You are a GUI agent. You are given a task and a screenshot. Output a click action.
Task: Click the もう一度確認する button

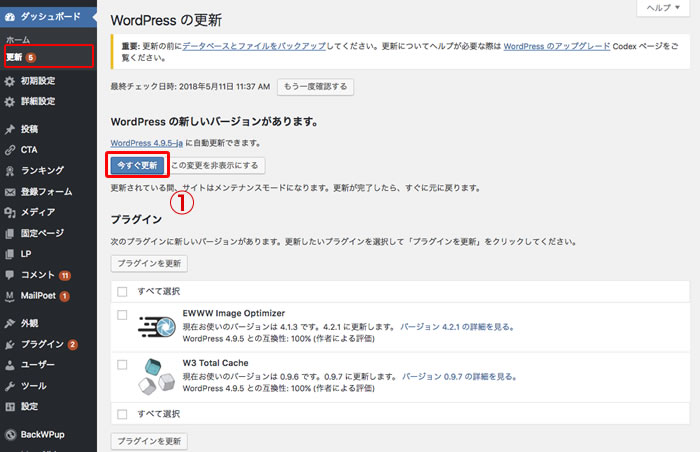(314, 87)
